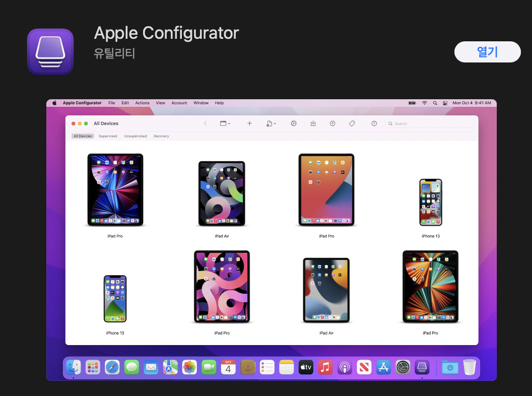Open Reminders from the dock

click(x=267, y=367)
